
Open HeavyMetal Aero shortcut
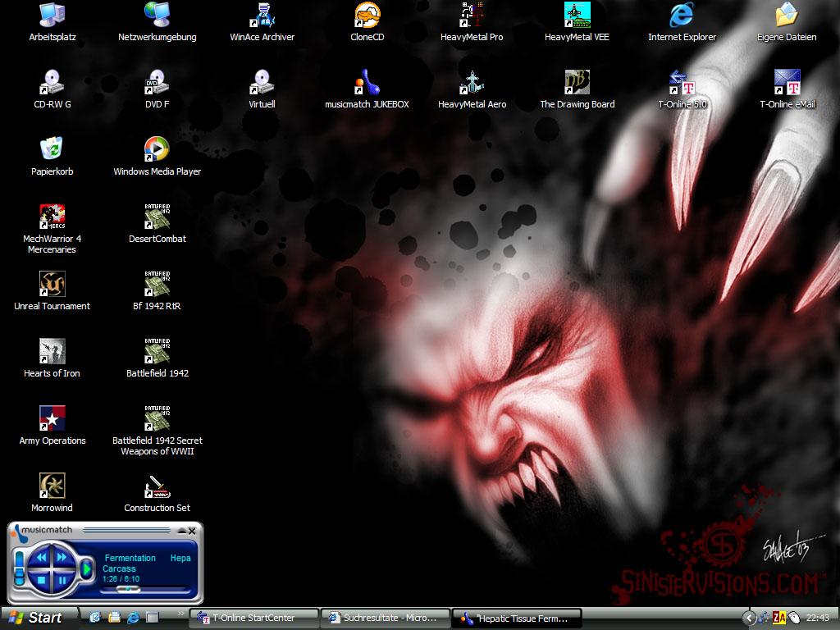(x=472, y=89)
